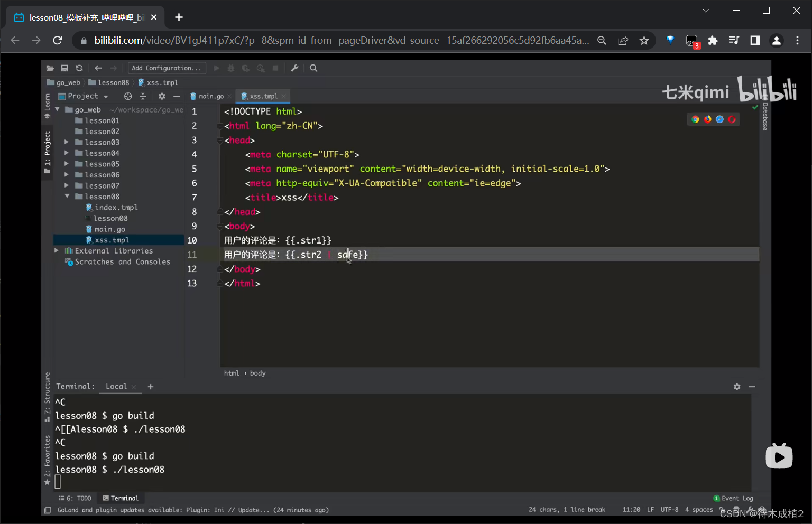
Task: Open the Chrome extensions puzzle icon
Action: click(x=713, y=41)
